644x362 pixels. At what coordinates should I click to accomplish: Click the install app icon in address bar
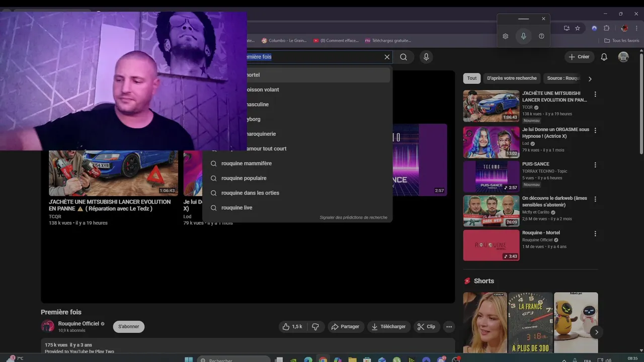coord(567,28)
